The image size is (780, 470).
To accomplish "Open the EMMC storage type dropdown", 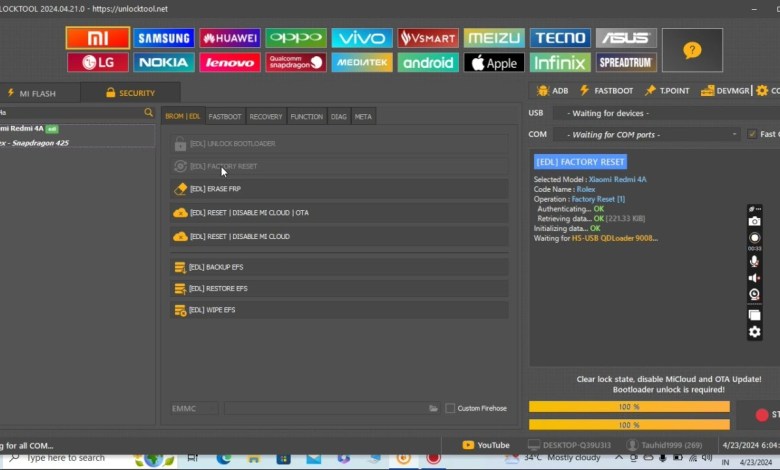I will point(194,408).
